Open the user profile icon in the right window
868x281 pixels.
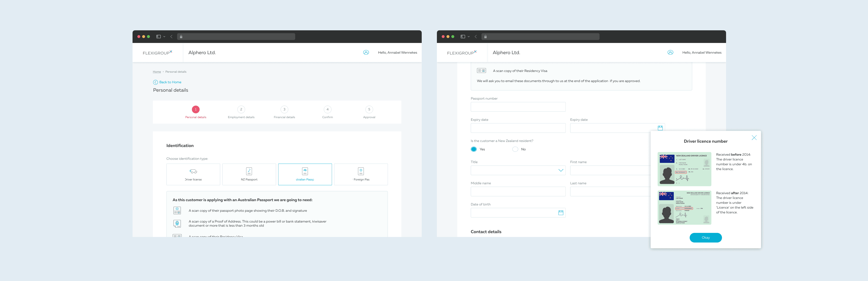pos(670,52)
